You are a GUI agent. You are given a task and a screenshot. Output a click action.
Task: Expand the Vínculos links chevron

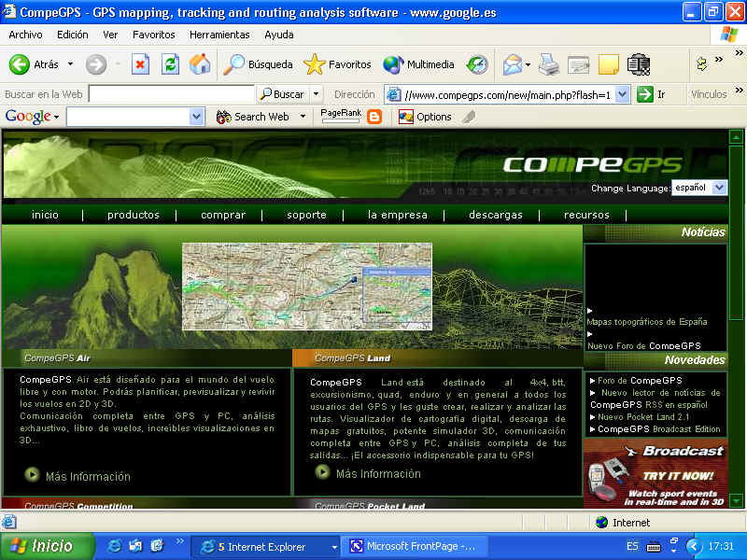coord(739,90)
